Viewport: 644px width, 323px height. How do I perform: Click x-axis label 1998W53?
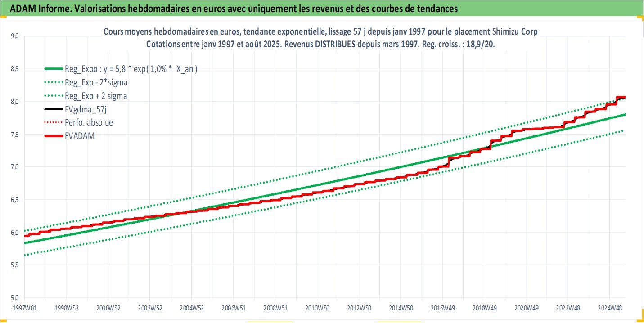[x=66, y=308]
